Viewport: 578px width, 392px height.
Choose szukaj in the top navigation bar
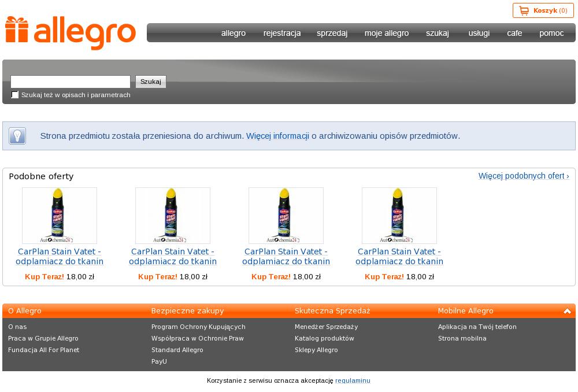(438, 33)
